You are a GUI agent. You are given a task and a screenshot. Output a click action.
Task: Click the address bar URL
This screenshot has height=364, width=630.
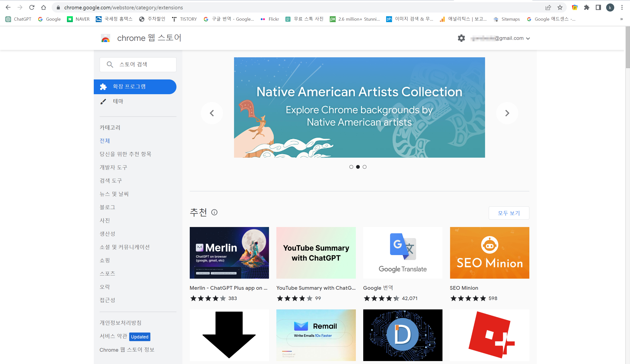pos(124,7)
